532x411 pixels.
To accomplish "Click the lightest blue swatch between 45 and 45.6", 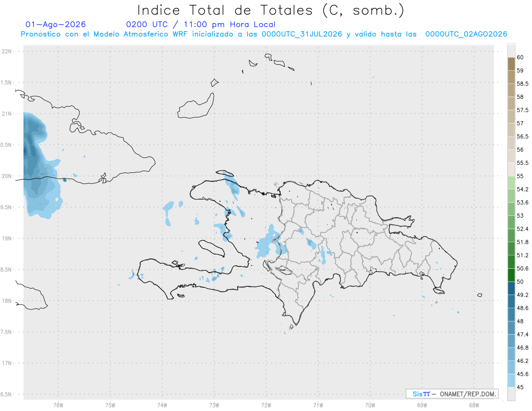I will point(511,380).
